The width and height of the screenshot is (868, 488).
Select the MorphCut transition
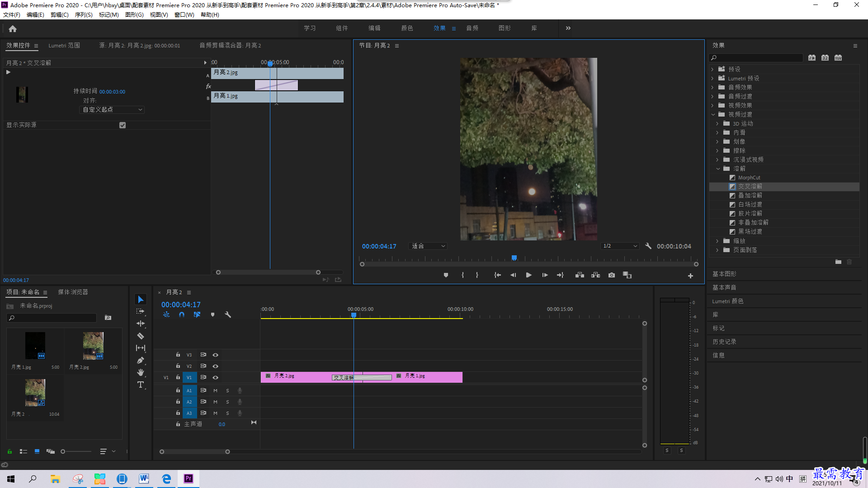[x=749, y=178]
